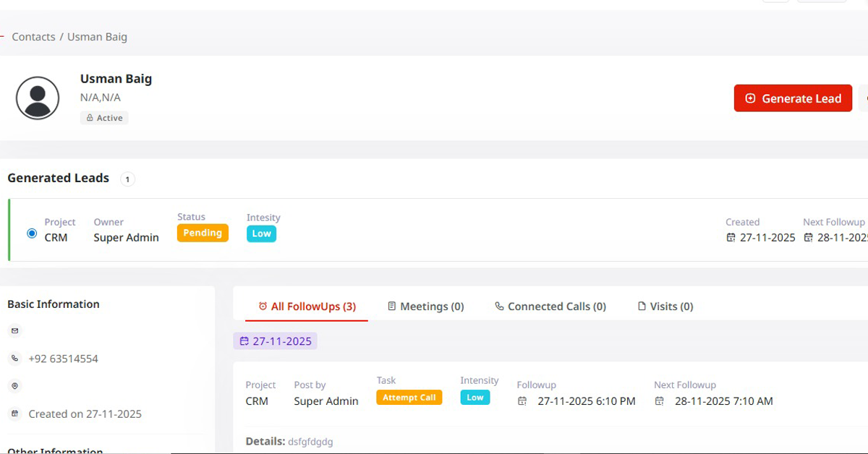Click the Pending status badge
This screenshot has width=868, height=454.
pyautogui.click(x=203, y=233)
